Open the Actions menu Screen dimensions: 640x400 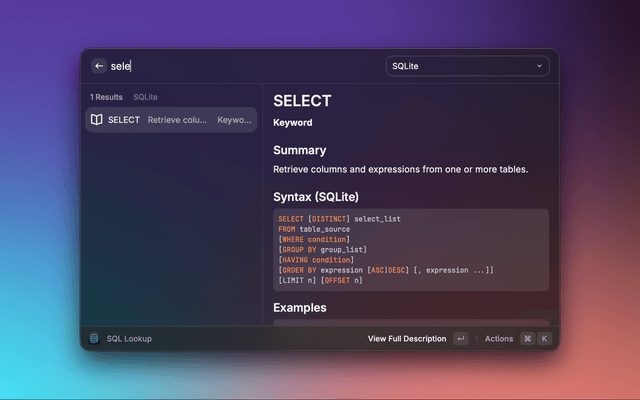tap(499, 339)
